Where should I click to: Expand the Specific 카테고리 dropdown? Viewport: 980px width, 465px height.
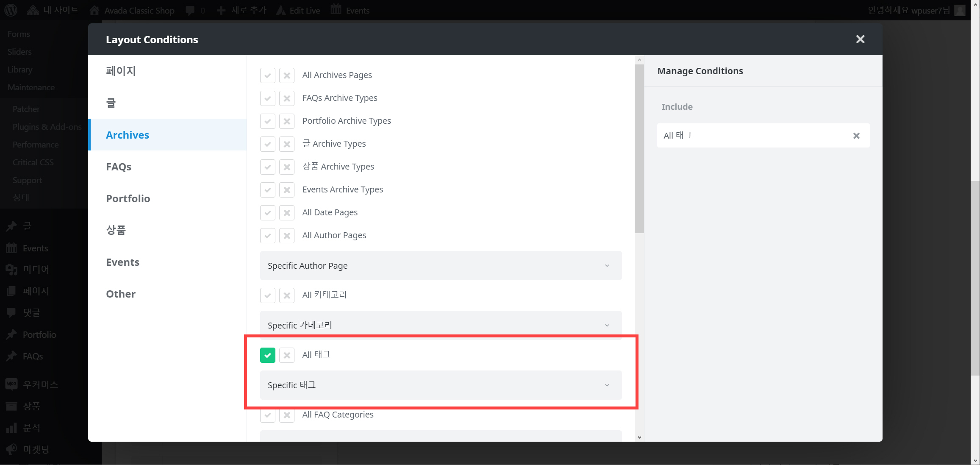pos(441,325)
